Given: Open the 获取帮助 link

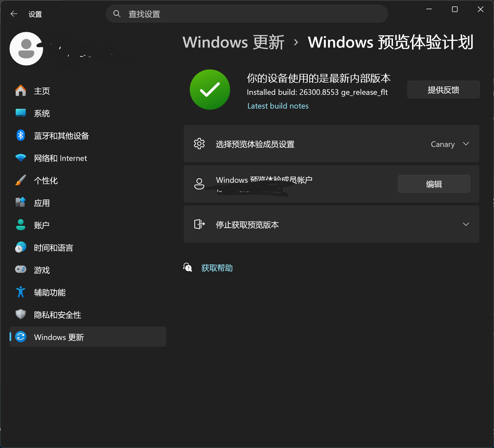Looking at the screenshot, I should click(x=217, y=268).
